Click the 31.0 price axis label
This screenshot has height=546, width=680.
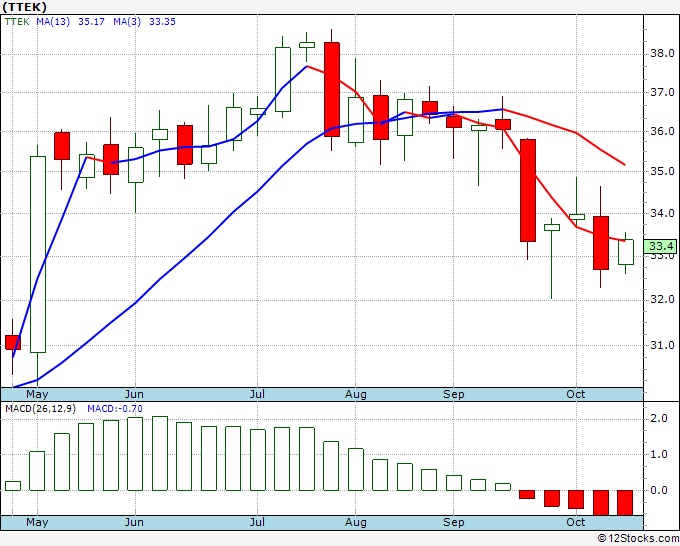pos(662,345)
